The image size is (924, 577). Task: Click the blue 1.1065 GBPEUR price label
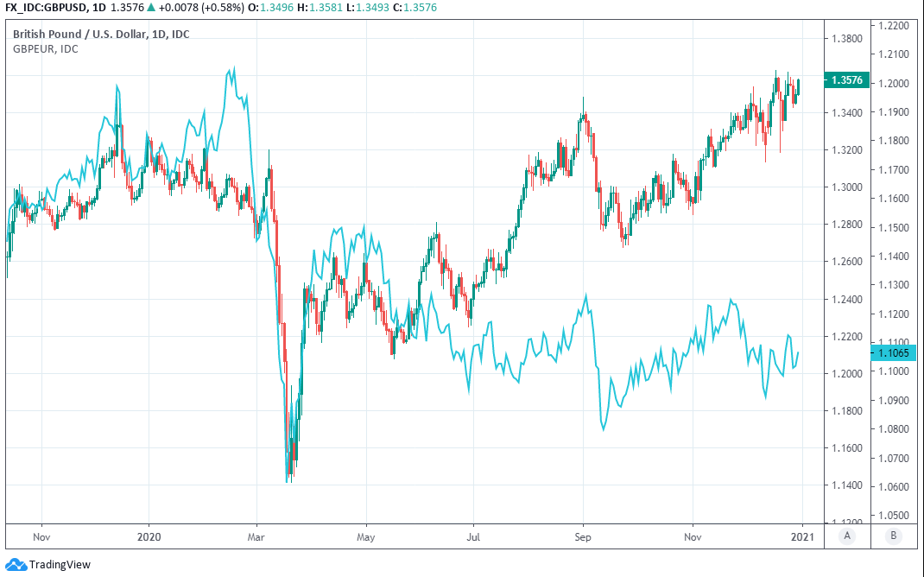[x=894, y=352]
